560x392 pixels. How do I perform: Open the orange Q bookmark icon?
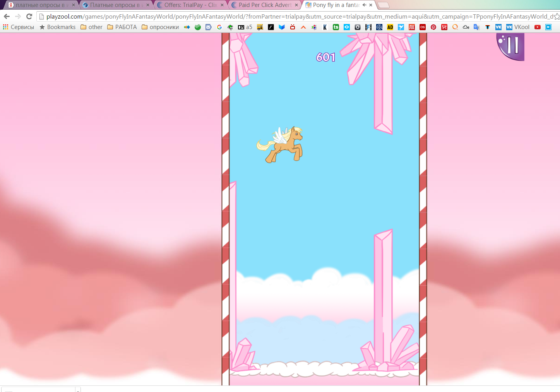click(x=455, y=27)
